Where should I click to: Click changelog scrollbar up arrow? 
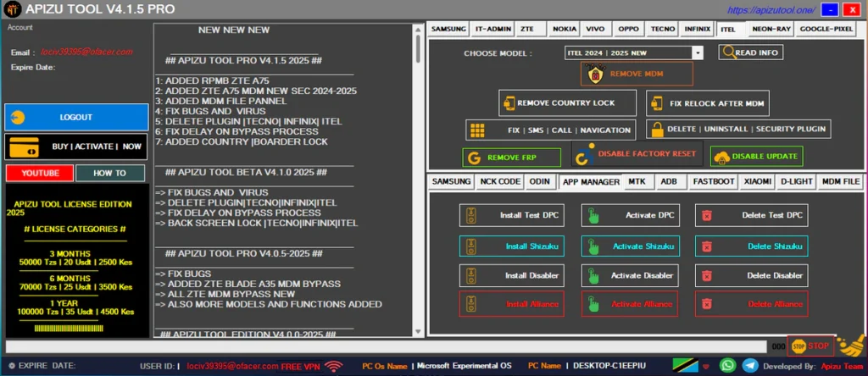pos(419,29)
